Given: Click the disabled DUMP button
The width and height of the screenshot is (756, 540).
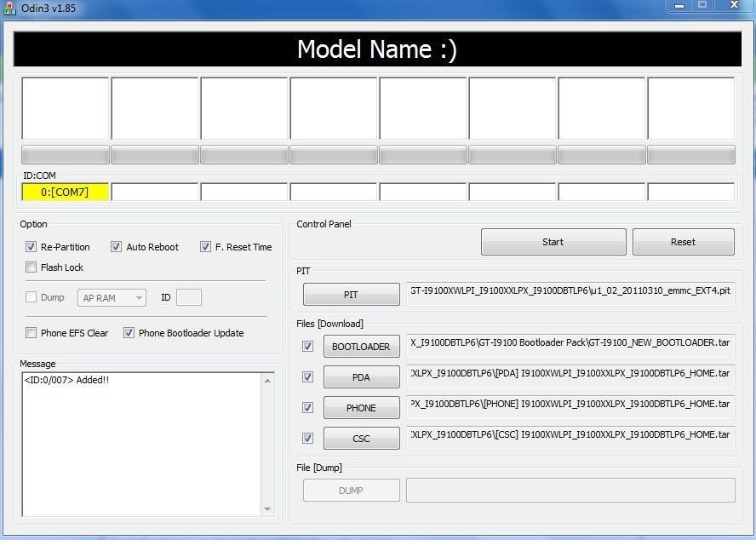Looking at the screenshot, I should coord(352,491).
